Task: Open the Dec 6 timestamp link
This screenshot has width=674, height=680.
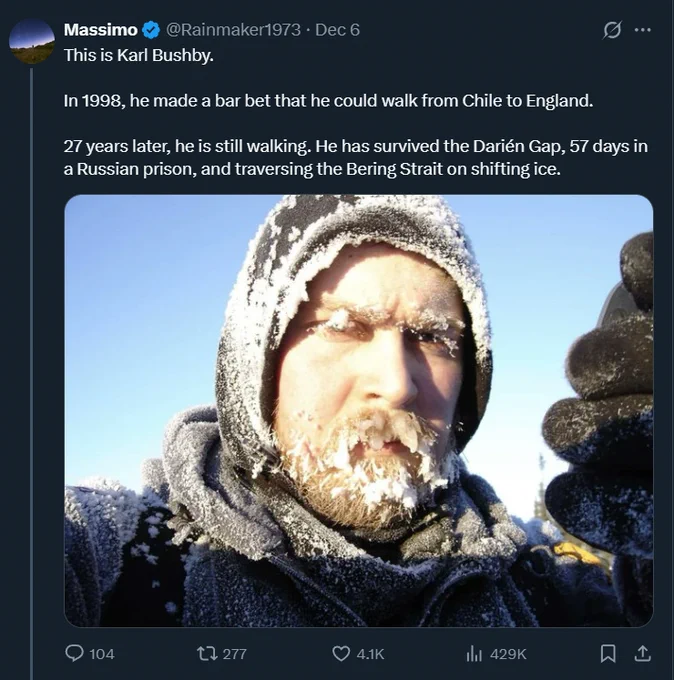Action: [338, 30]
